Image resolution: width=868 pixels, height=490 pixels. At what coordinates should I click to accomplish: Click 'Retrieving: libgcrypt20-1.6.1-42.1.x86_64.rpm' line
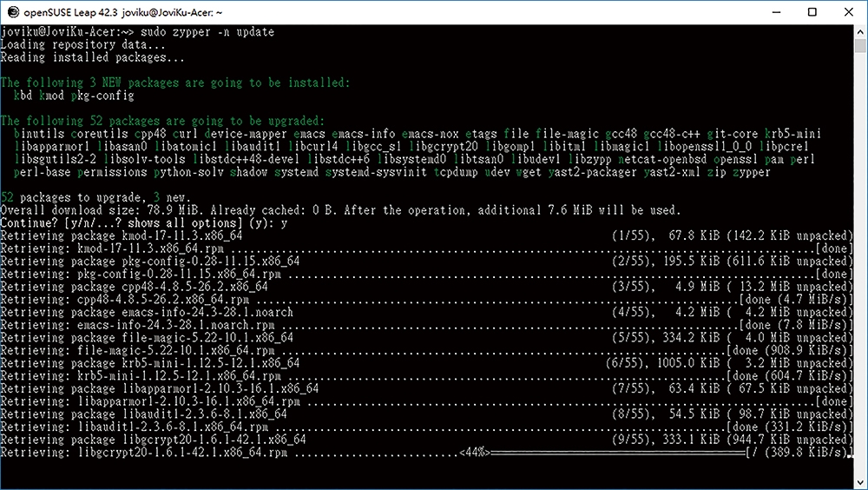pyautogui.click(x=144, y=453)
